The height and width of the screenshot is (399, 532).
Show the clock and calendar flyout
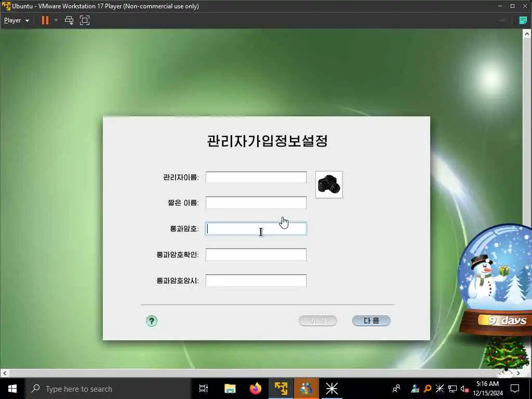[x=487, y=389]
